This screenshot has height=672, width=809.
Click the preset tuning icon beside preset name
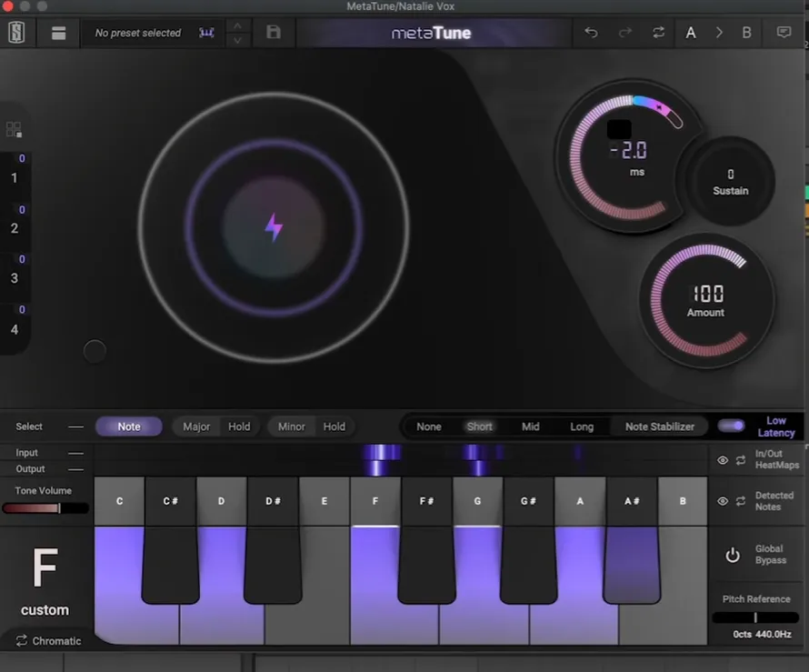click(206, 33)
